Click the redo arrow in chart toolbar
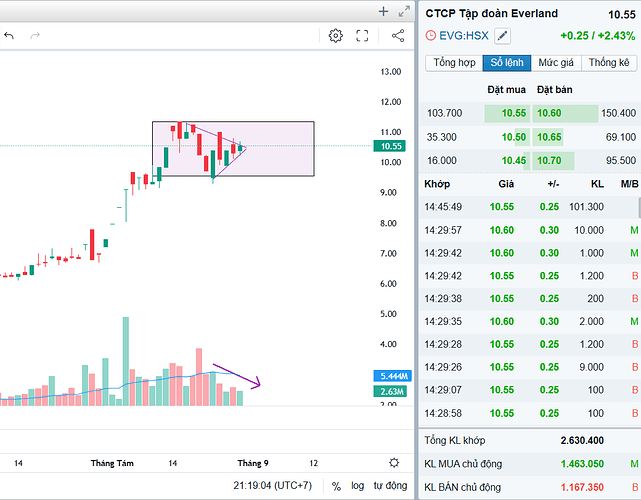Screen dimensions: 641x500 [36, 36]
